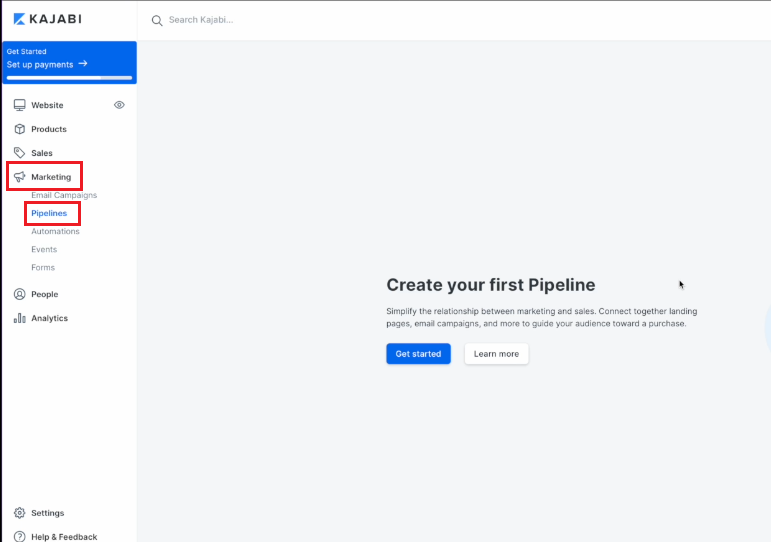Viewport: 771px width, 542px height.
Task: Open Forms under Marketing
Action: point(43,268)
